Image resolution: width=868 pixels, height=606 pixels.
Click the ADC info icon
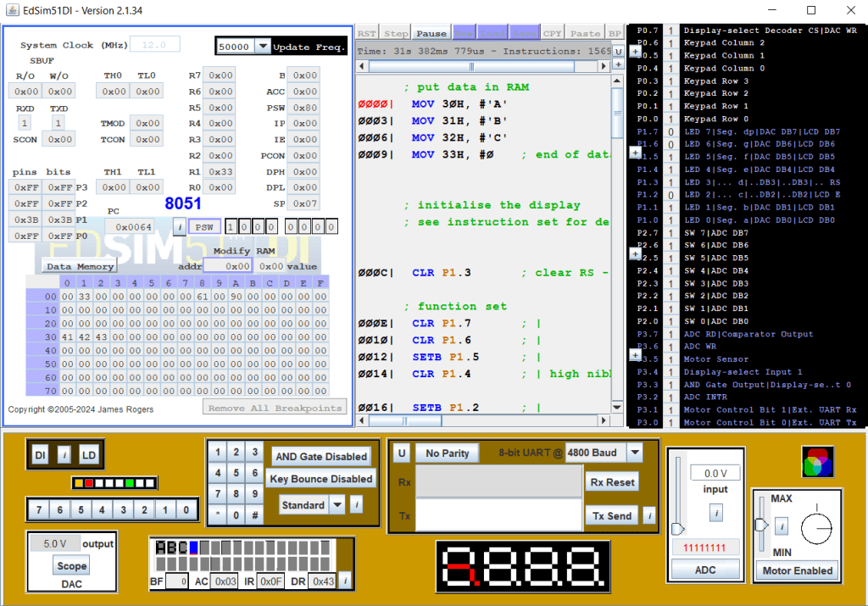pyautogui.click(x=715, y=513)
